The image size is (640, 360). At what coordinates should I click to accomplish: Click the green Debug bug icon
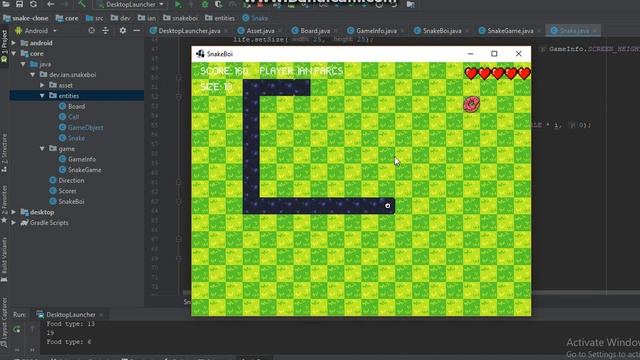point(205,4)
